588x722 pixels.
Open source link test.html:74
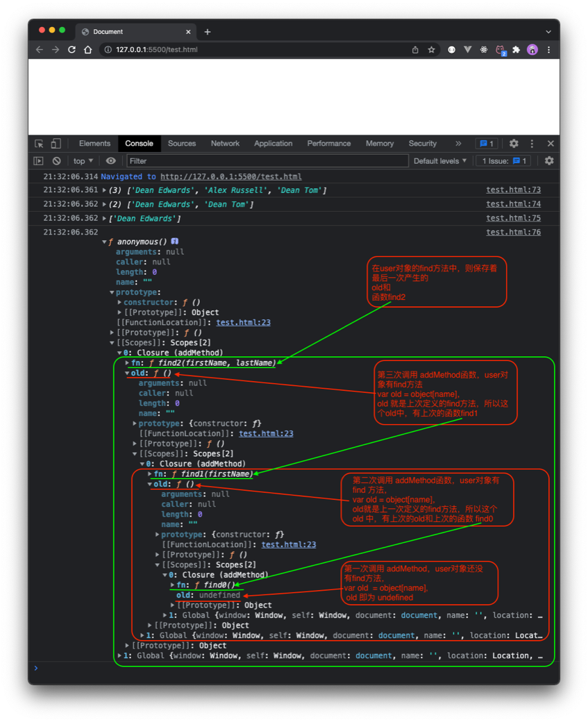click(514, 204)
